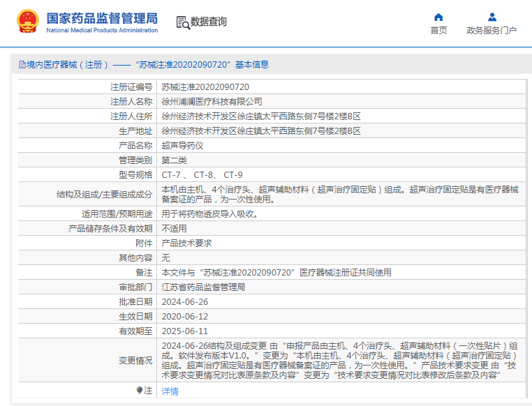Click the 备注 remark text
The height and width of the screenshot is (406, 532).
[276, 273]
